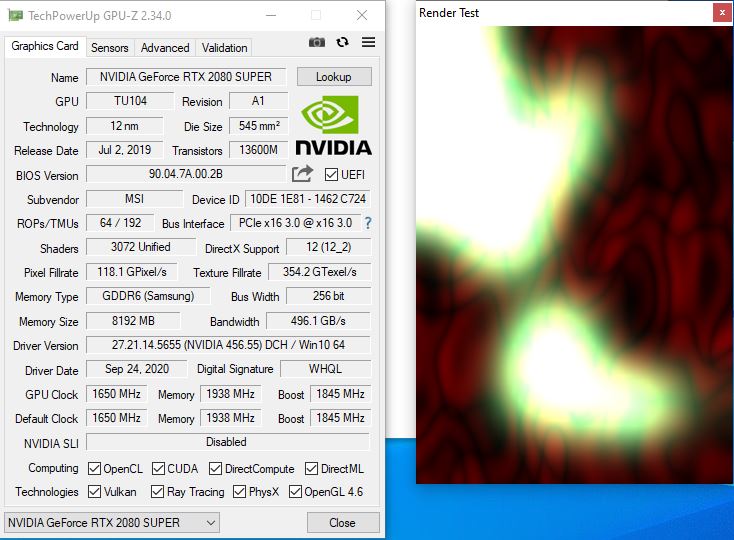Click the 354.2 GTexel/s texture fillrate value
Screen dimensions: 734x540
[320, 272]
